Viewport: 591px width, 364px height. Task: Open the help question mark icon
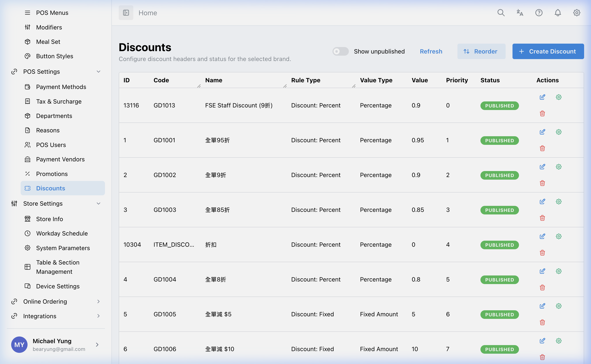pyautogui.click(x=539, y=12)
